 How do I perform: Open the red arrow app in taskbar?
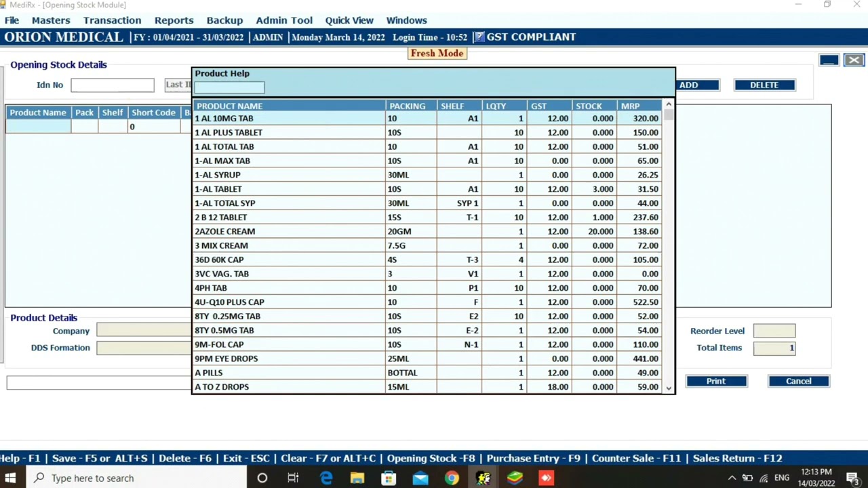(546, 478)
